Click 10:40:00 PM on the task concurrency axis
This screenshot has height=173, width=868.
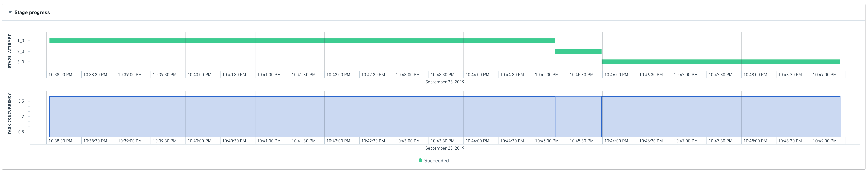pyautogui.click(x=199, y=141)
